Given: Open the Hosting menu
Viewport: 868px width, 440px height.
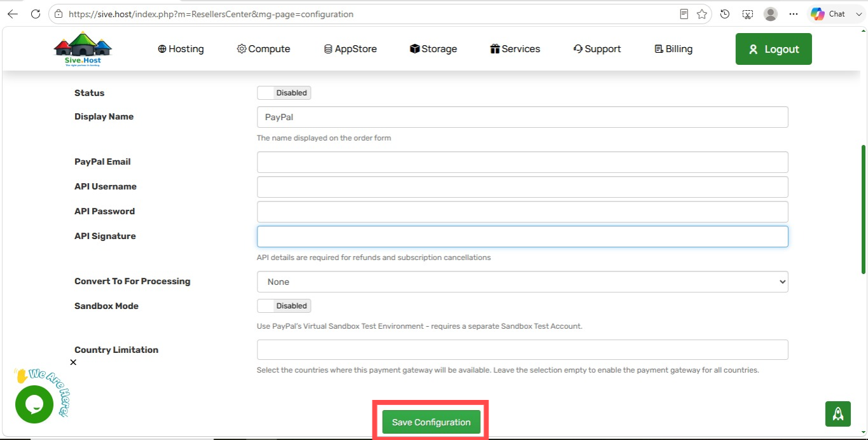Looking at the screenshot, I should coord(181,49).
